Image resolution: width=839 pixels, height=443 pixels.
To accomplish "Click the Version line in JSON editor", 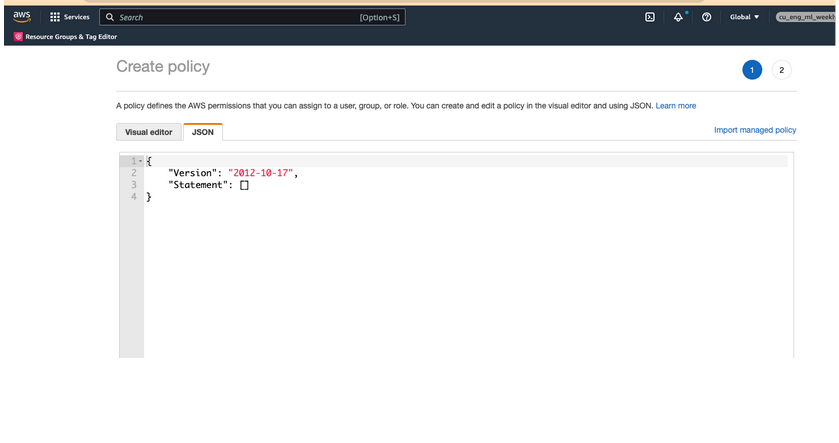I will [232, 173].
